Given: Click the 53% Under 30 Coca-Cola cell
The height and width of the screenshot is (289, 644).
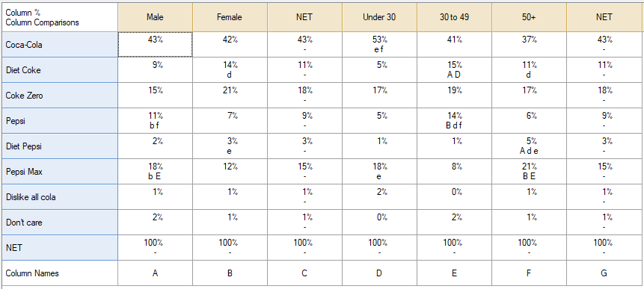Looking at the screenshot, I should coord(379,45).
